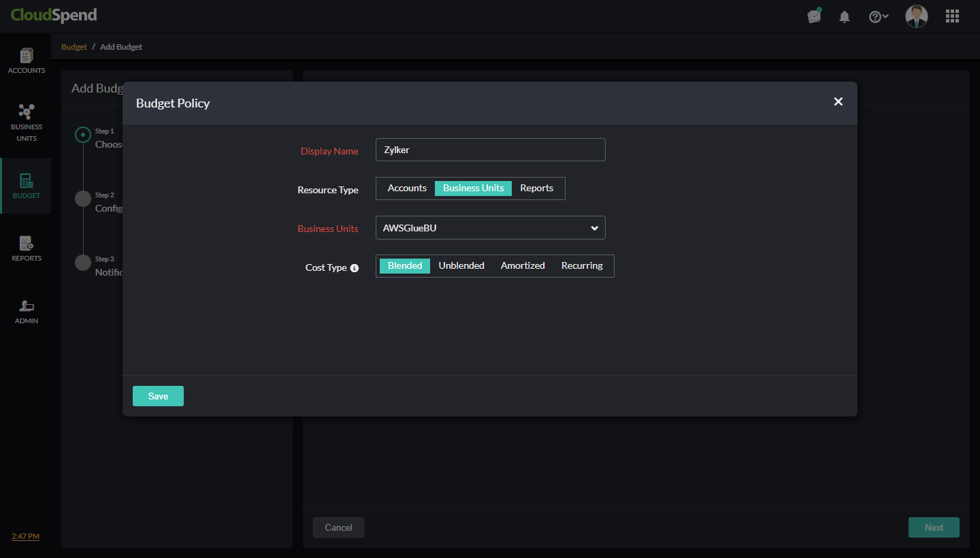Click the Budget Policy dialog title
The image size is (980, 558).
tap(173, 103)
